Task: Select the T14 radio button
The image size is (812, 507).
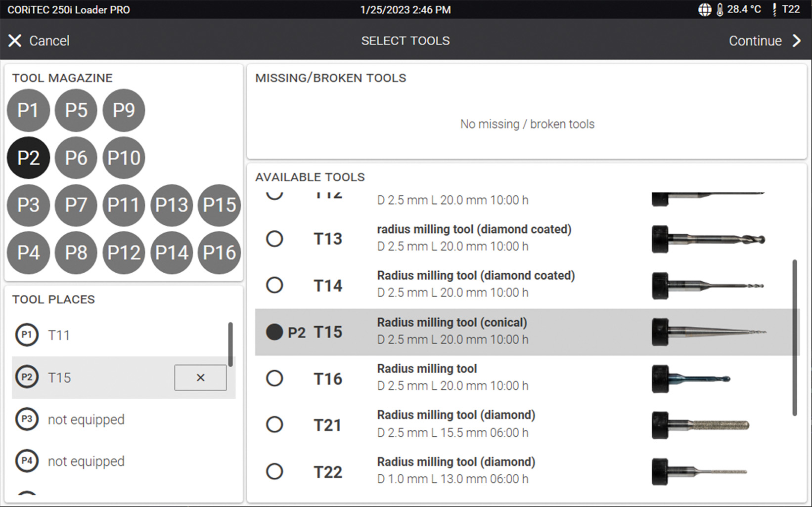Action: click(274, 285)
